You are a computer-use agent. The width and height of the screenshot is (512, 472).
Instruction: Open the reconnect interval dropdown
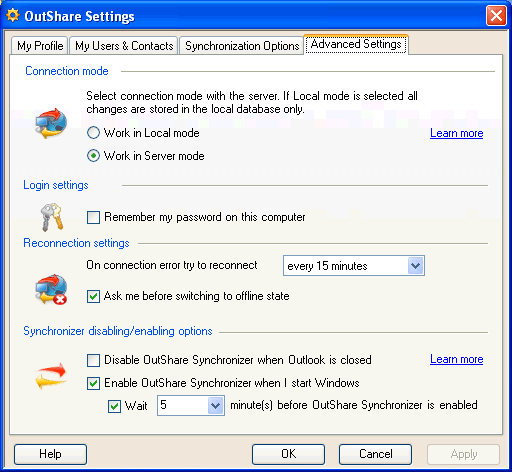click(x=415, y=266)
